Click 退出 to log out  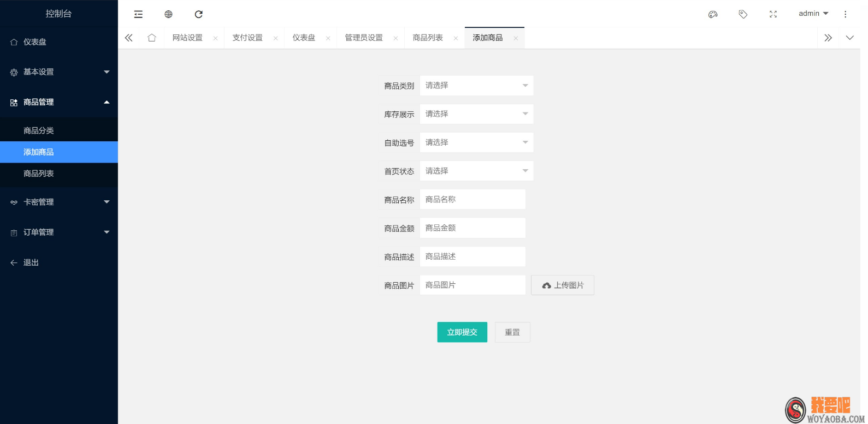point(59,262)
